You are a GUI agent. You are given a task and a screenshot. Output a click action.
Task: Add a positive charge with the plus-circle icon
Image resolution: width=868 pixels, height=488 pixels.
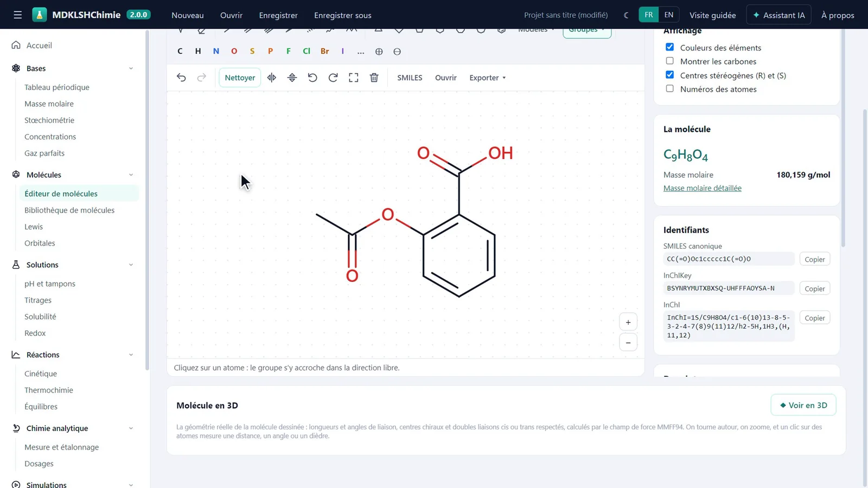click(x=379, y=52)
